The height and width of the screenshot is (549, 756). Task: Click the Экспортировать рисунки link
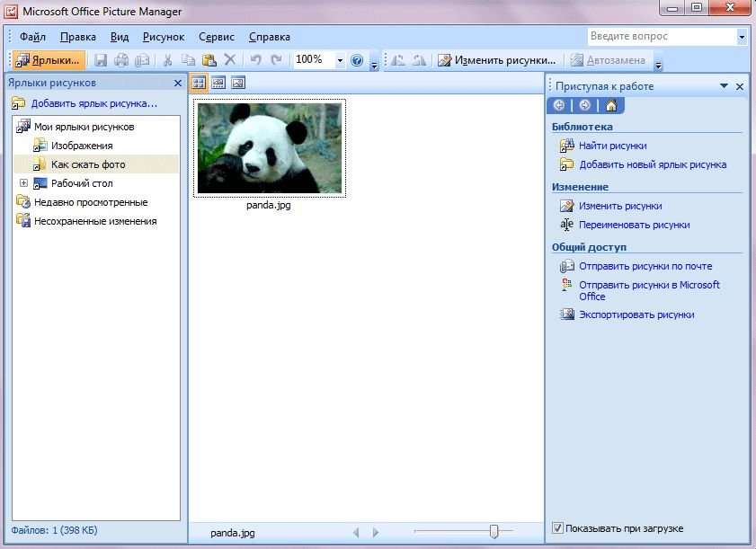tap(636, 314)
